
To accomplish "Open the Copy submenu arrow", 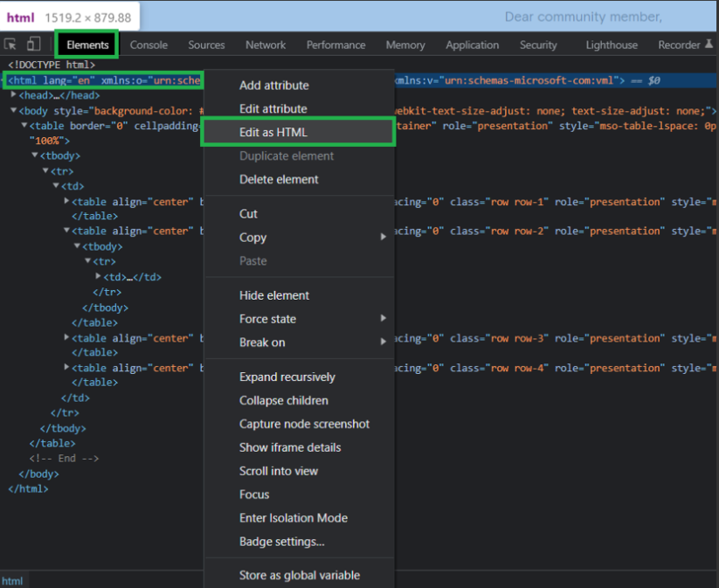I will pyautogui.click(x=383, y=238).
